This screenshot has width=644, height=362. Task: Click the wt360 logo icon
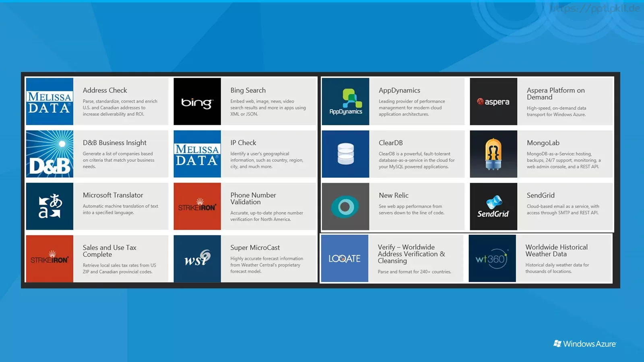[x=492, y=258]
